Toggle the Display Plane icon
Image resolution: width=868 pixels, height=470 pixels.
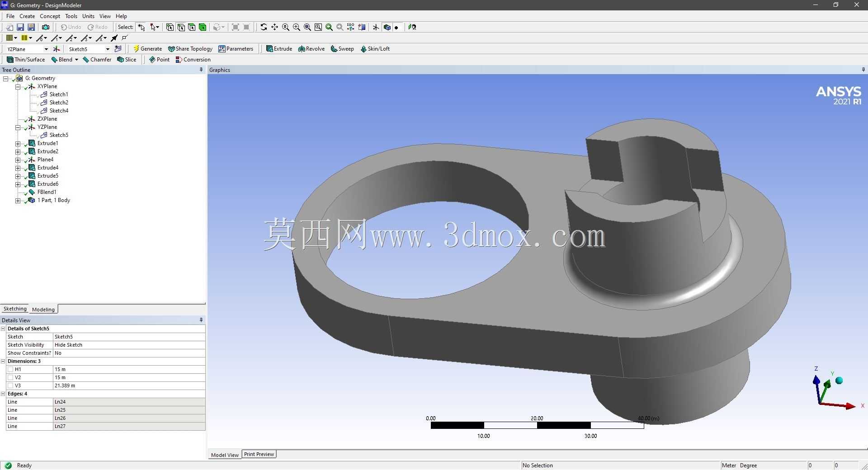[376, 27]
